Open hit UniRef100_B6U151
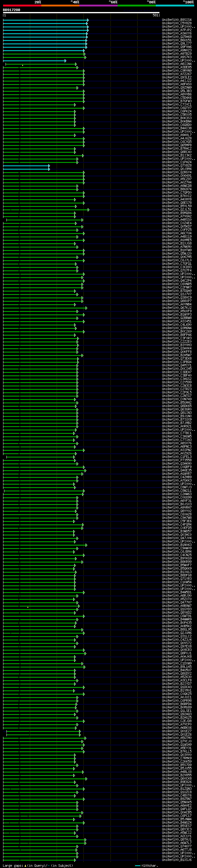Image resolution: width=197 pixels, height=868 pixels. click(177, 40)
